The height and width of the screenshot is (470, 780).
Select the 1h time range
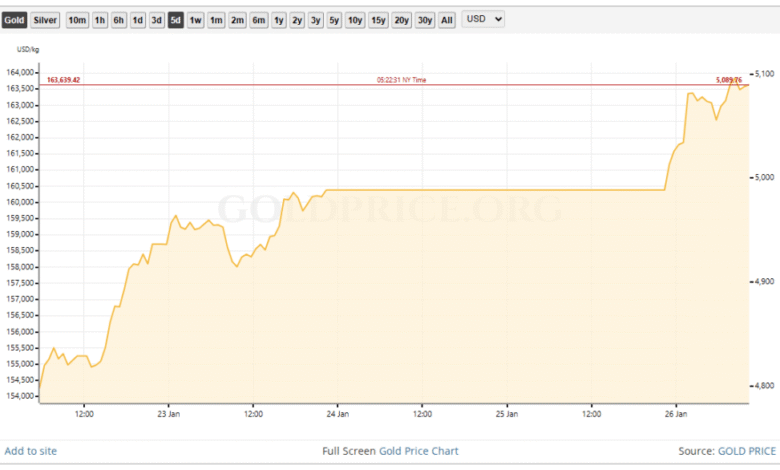100,20
